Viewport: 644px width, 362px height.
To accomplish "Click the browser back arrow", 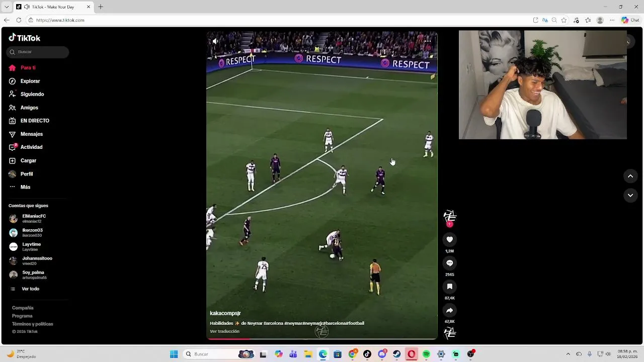I will tap(7, 20).
